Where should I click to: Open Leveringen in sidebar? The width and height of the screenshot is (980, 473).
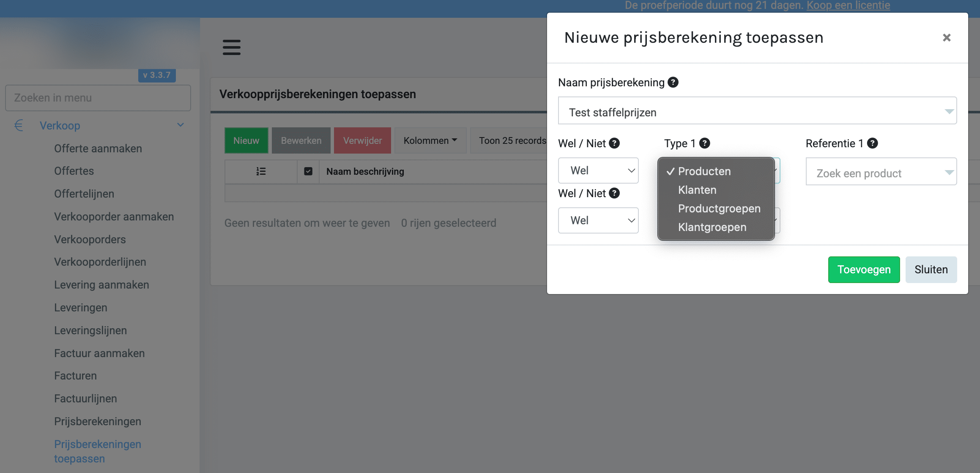(81, 308)
